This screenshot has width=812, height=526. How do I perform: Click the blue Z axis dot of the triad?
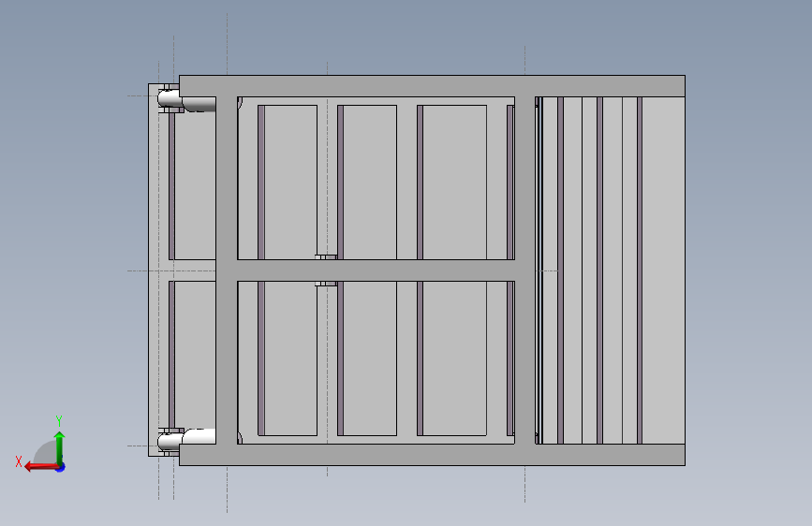[x=61, y=467]
